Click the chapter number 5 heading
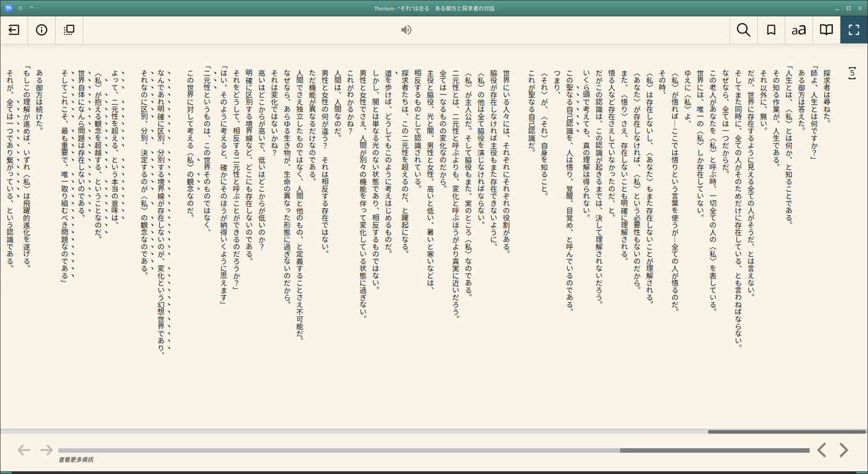The image size is (868, 474). [852, 73]
